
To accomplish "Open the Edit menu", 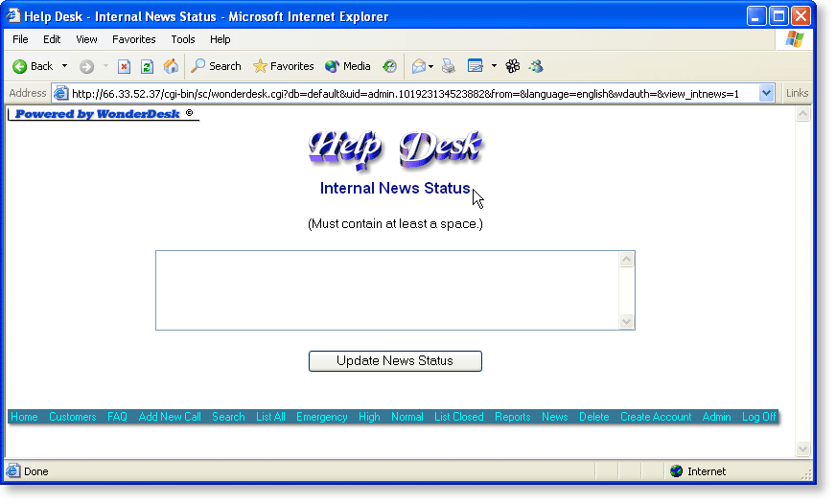I will pos(52,39).
